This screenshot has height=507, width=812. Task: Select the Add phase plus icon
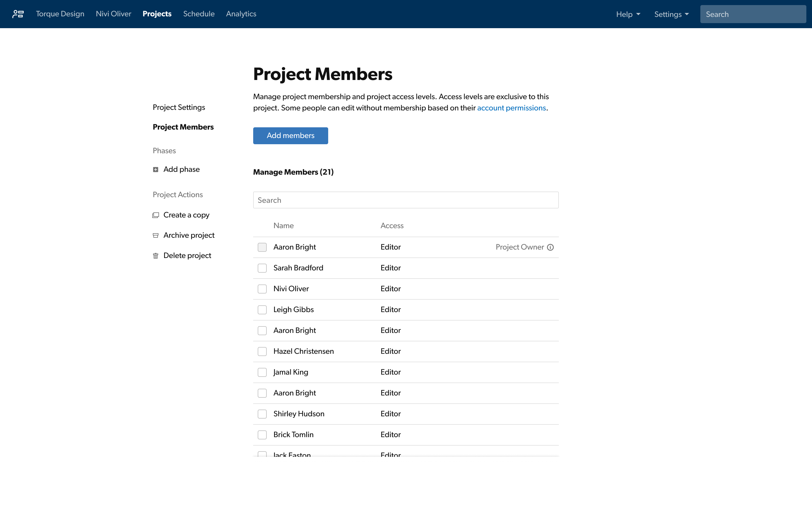(x=156, y=169)
